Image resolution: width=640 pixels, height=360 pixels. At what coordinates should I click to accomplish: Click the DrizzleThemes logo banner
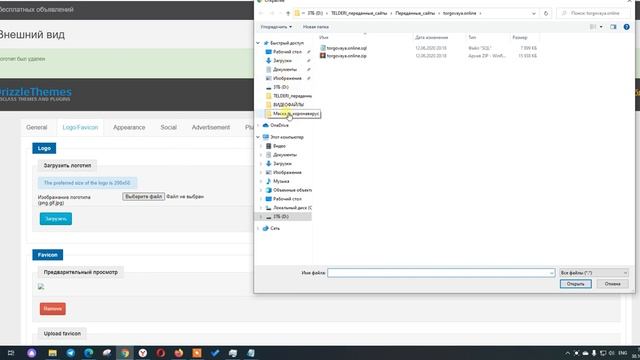click(x=36, y=94)
